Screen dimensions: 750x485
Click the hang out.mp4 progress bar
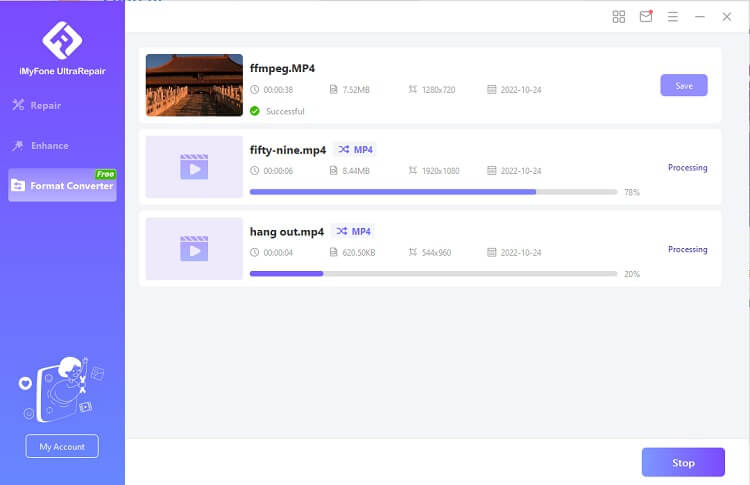click(x=433, y=274)
